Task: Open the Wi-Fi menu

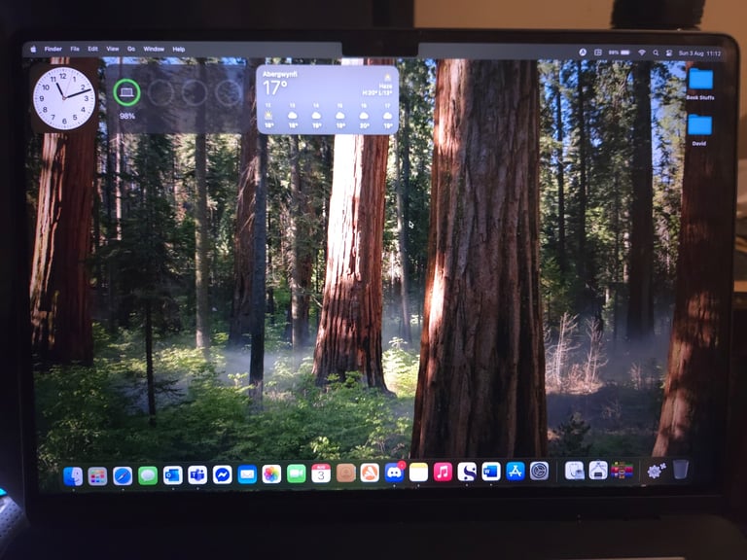Action: click(x=642, y=52)
